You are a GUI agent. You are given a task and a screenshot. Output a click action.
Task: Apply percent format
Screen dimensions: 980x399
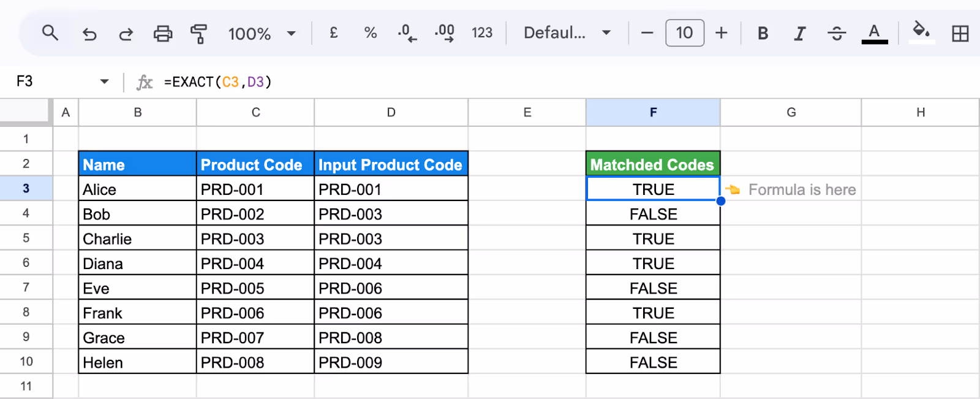pos(371,32)
